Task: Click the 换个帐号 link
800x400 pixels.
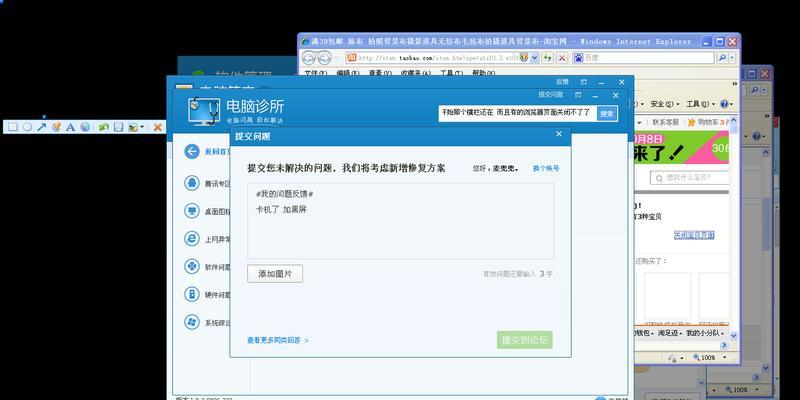Action: click(x=546, y=168)
